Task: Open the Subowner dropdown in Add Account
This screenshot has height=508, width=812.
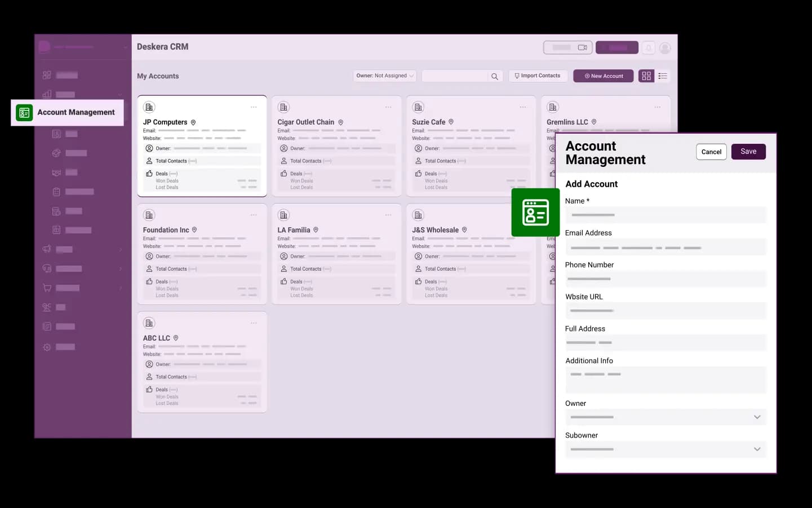Action: coord(666,449)
